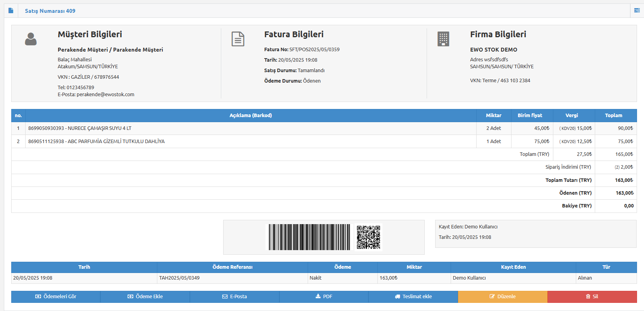Viewport: 644px width, 311px height.
Task: Select the ABC PARFUMİA GİZEMLİ TUTKULU DAHLİYA row
Action: (x=324, y=142)
